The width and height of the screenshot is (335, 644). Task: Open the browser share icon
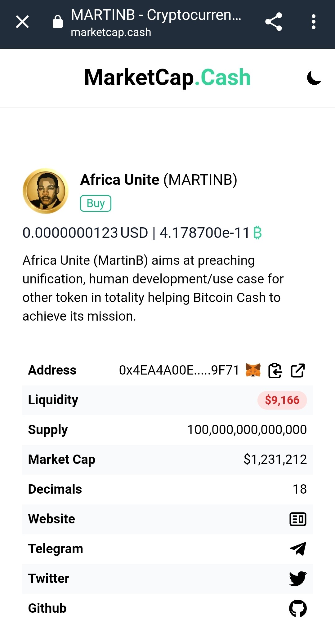click(274, 22)
